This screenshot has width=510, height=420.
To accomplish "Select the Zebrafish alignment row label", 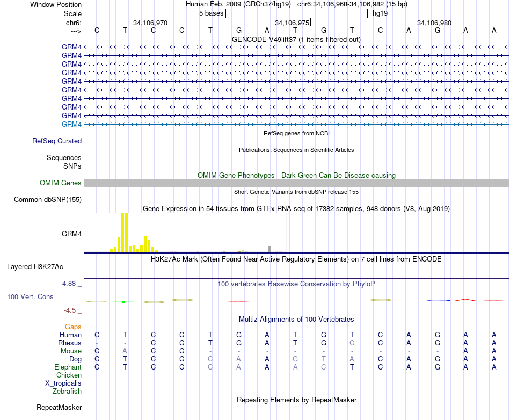I will [x=67, y=392].
